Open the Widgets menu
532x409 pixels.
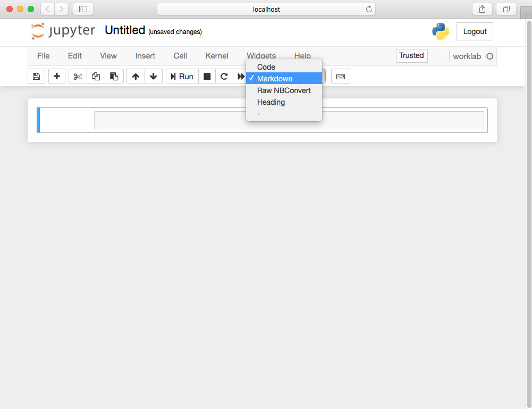pos(261,55)
